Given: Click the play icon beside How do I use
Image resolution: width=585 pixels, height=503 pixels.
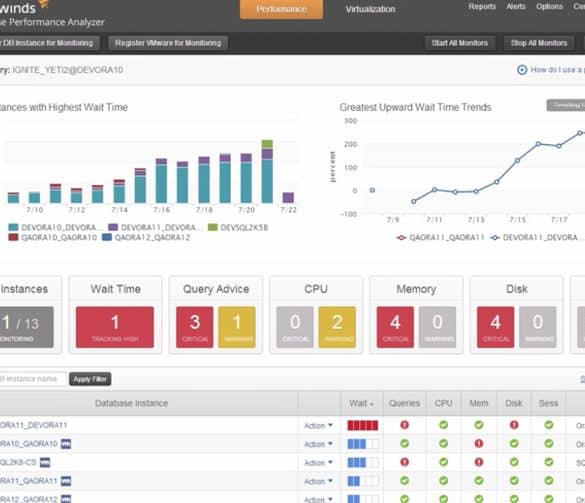Looking at the screenshot, I should tap(522, 70).
